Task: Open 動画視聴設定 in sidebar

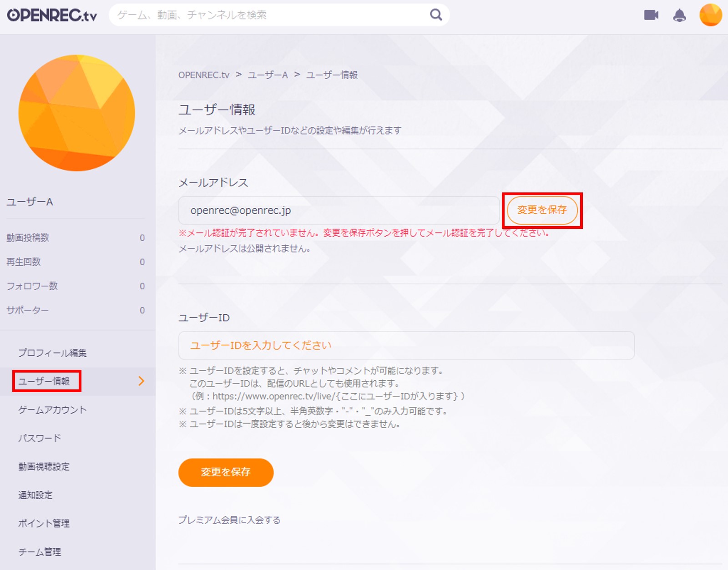Action: pos(44,467)
